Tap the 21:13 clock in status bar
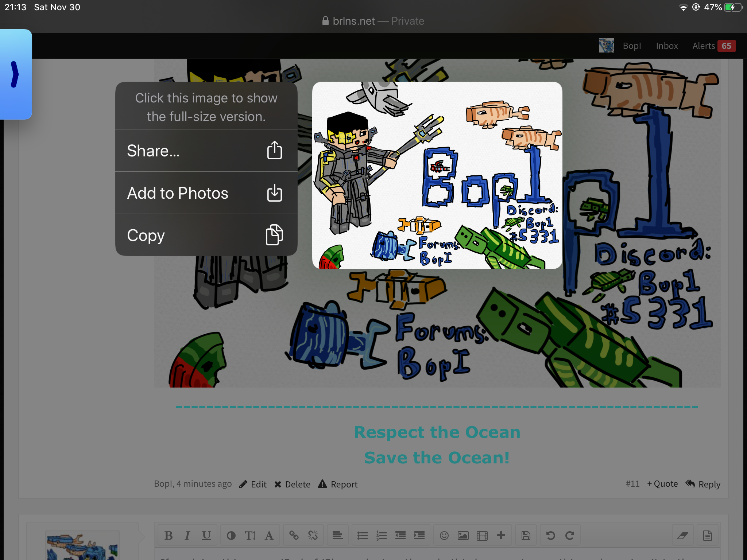The image size is (747, 560). tap(16, 7)
